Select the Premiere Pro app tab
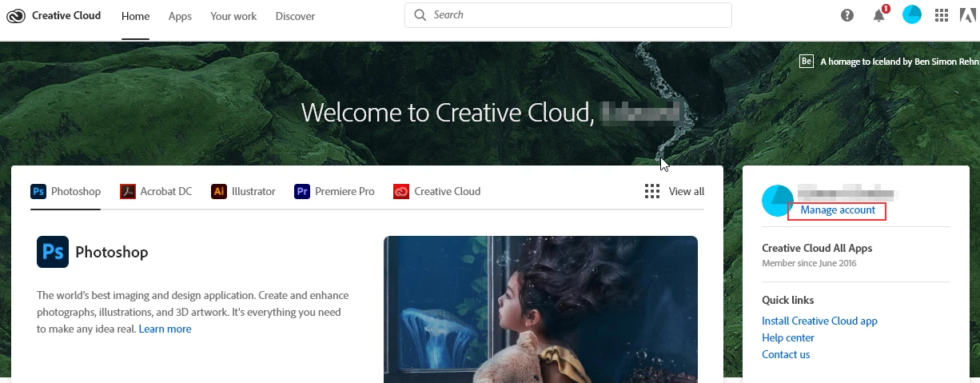980x383 pixels. tap(334, 191)
